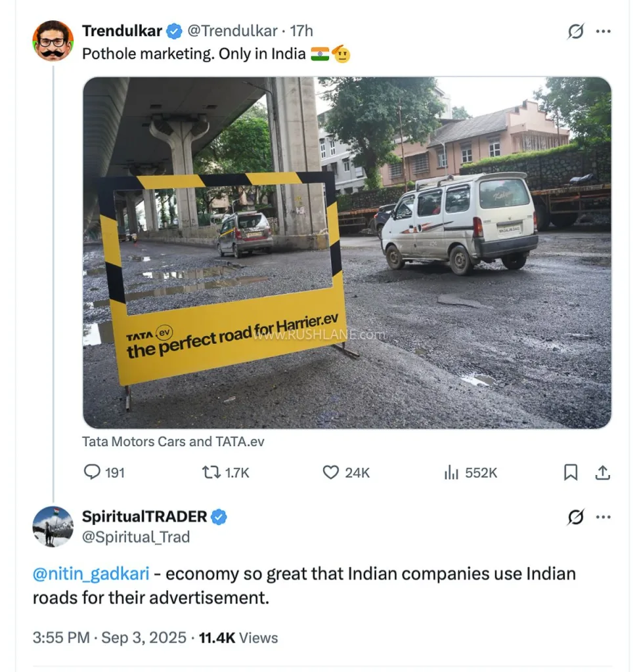Click the Grok actions icon on SpiritualTRADER's reply
The width and height of the screenshot is (639, 672).
pos(576,517)
